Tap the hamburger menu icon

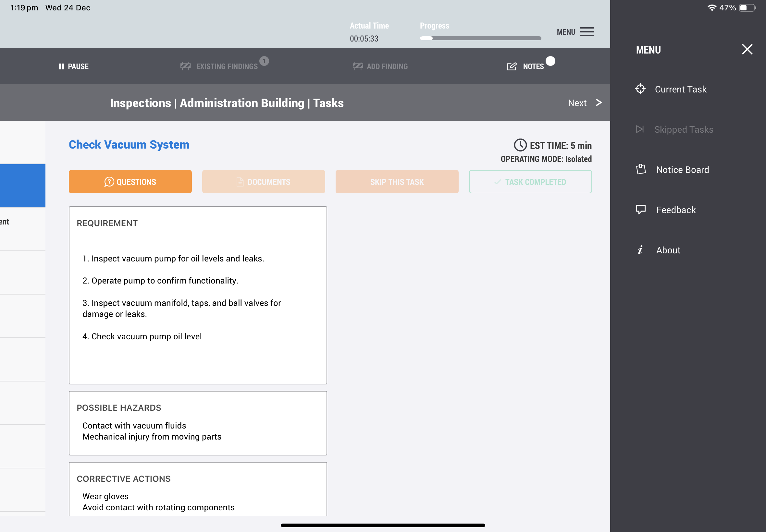tap(587, 32)
